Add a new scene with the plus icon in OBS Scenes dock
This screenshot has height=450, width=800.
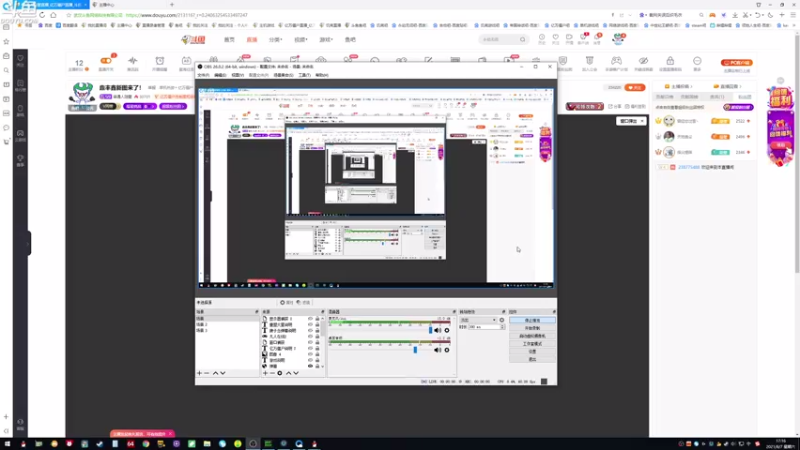pyautogui.click(x=199, y=373)
